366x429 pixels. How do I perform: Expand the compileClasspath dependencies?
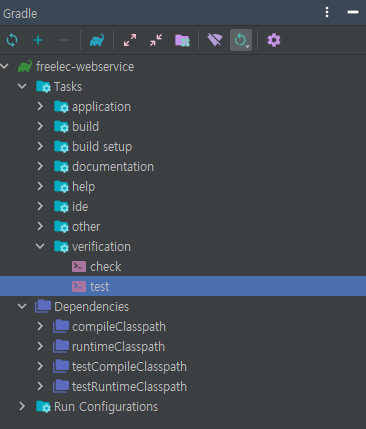click(40, 326)
